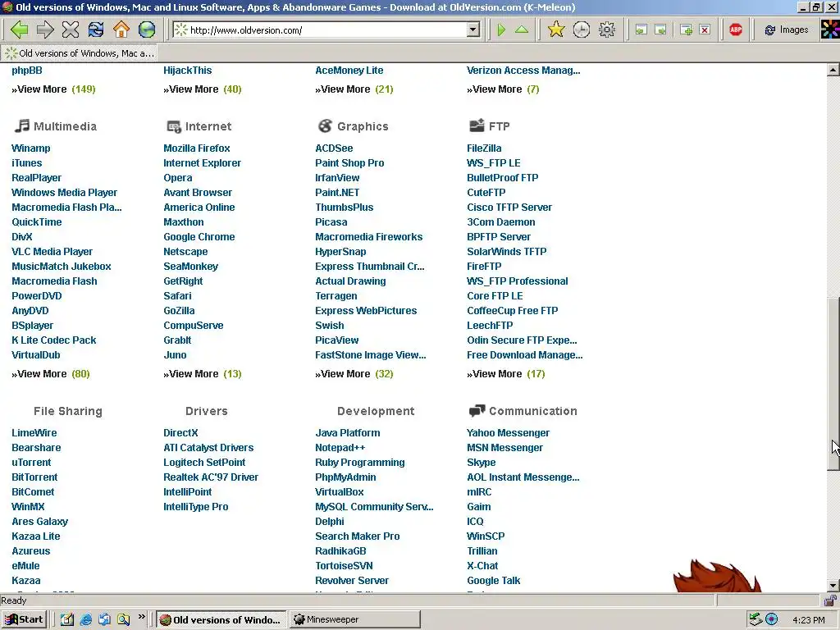This screenshot has width=840, height=630.
Task: View More Internet programs (13)
Action: pyautogui.click(x=203, y=374)
